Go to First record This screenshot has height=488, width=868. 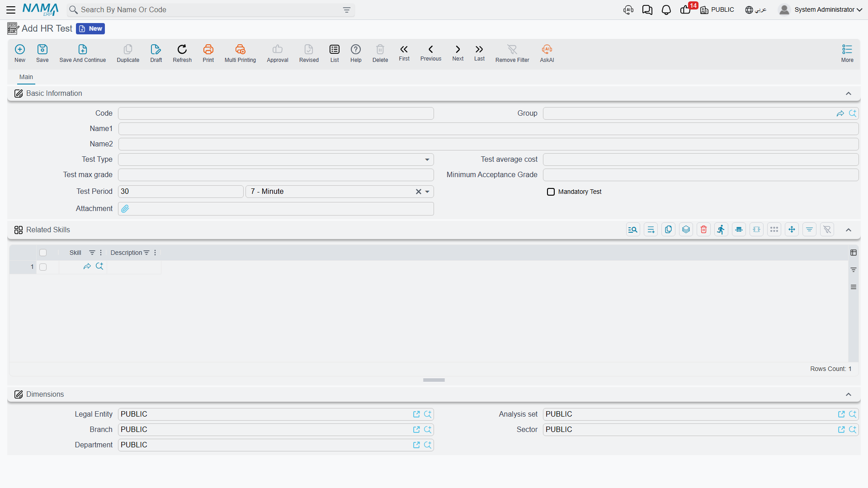(404, 53)
